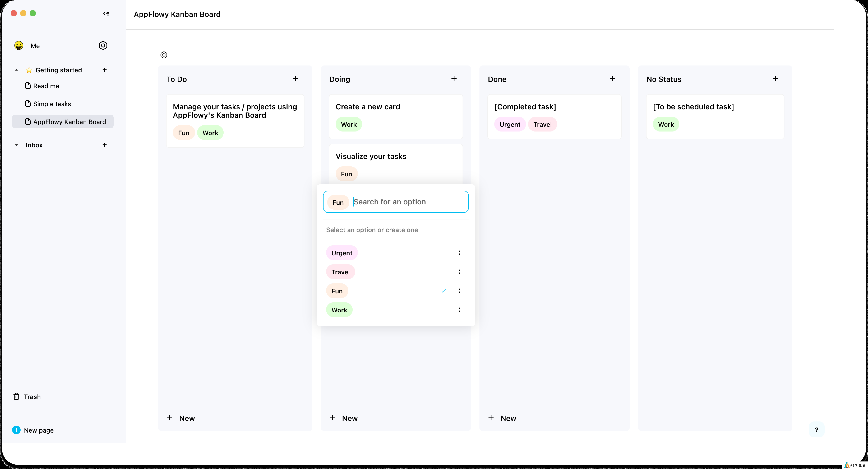Viewport: 868px width, 469px height.
Task: Open more options for Urgent option
Action: (x=459, y=253)
